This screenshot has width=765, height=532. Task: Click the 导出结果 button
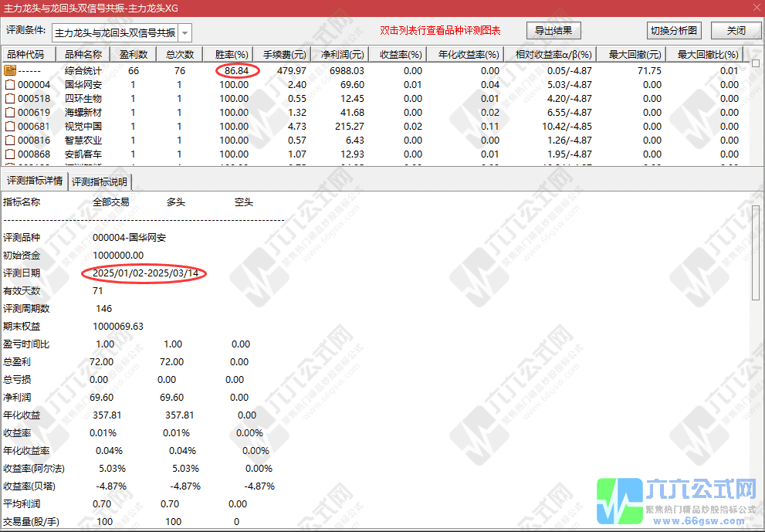[x=553, y=31]
